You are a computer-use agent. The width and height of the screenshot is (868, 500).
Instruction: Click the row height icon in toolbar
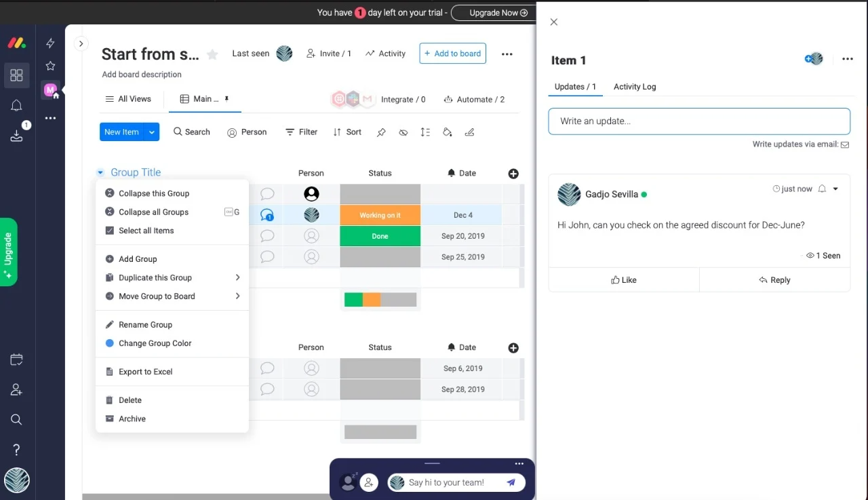tap(425, 132)
